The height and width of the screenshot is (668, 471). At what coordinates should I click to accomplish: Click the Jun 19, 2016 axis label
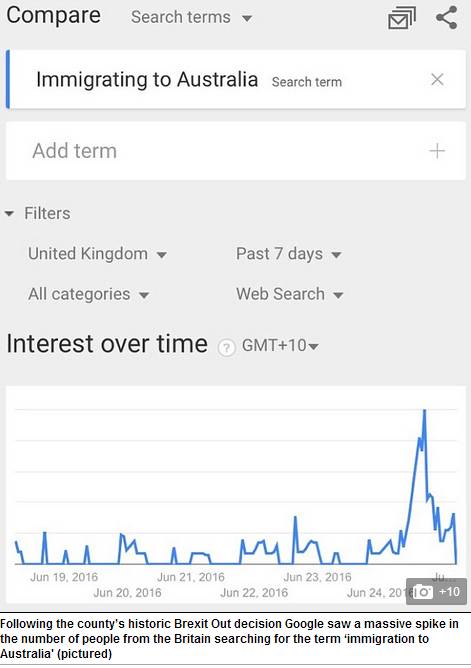click(x=64, y=577)
